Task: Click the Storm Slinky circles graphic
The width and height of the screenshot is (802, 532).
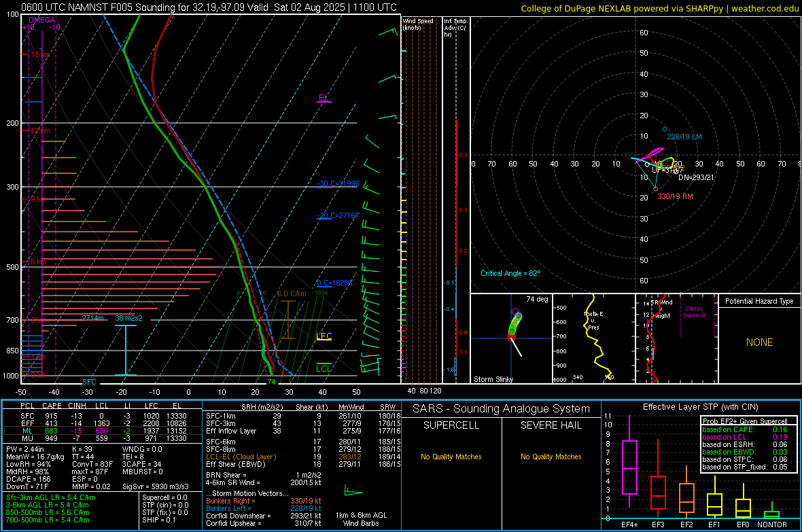Action: (x=515, y=325)
